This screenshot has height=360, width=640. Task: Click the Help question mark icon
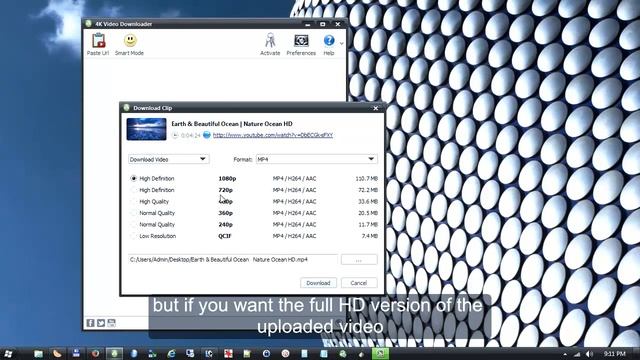pos(329,40)
